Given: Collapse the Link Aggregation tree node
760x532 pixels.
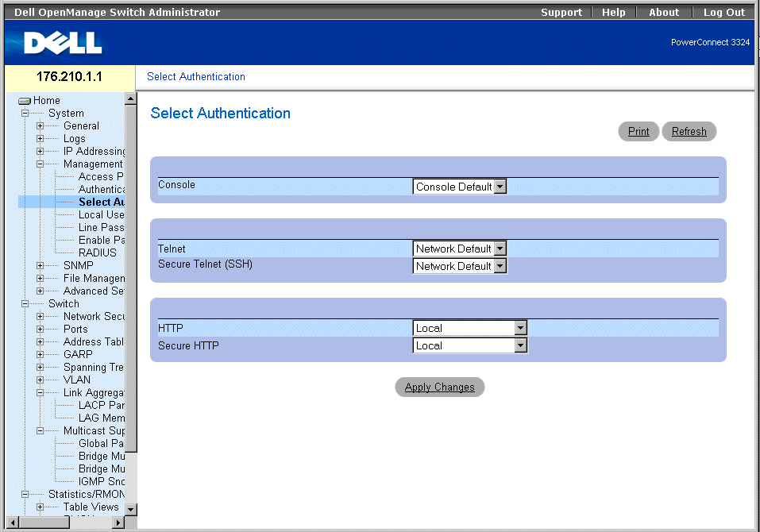Looking at the screenshot, I should pos(40,392).
